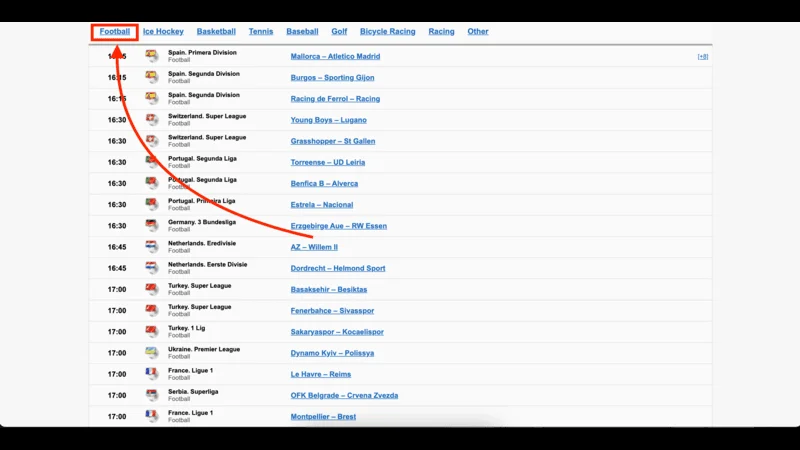800x450 pixels.
Task: Click the Ukraine Premier League flag icon
Action: tap(152, 353)
